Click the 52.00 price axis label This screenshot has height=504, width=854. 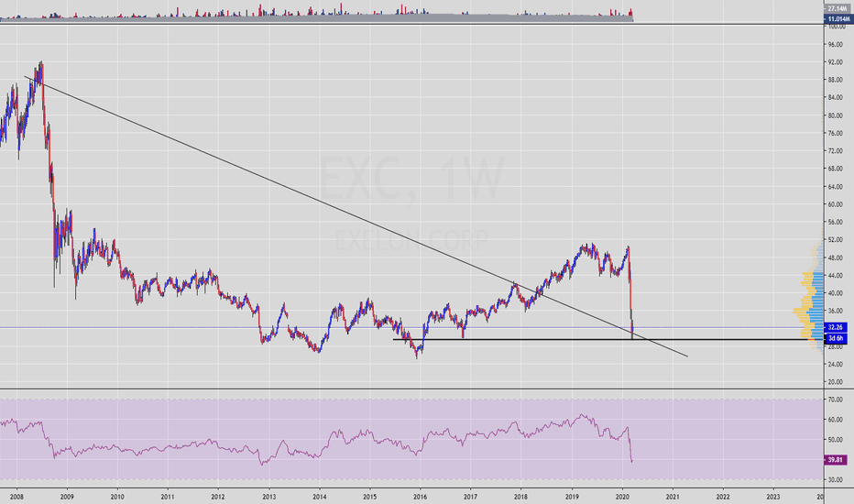[x=836, y=240]
